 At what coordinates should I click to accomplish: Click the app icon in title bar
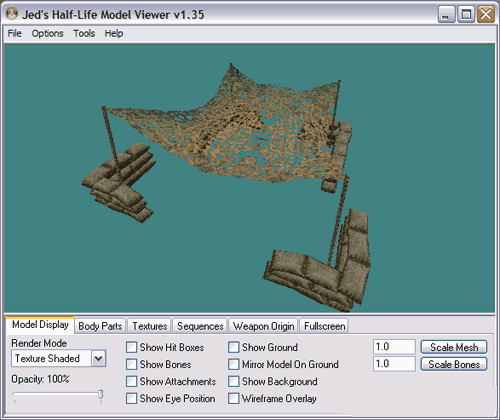point(12,14)
